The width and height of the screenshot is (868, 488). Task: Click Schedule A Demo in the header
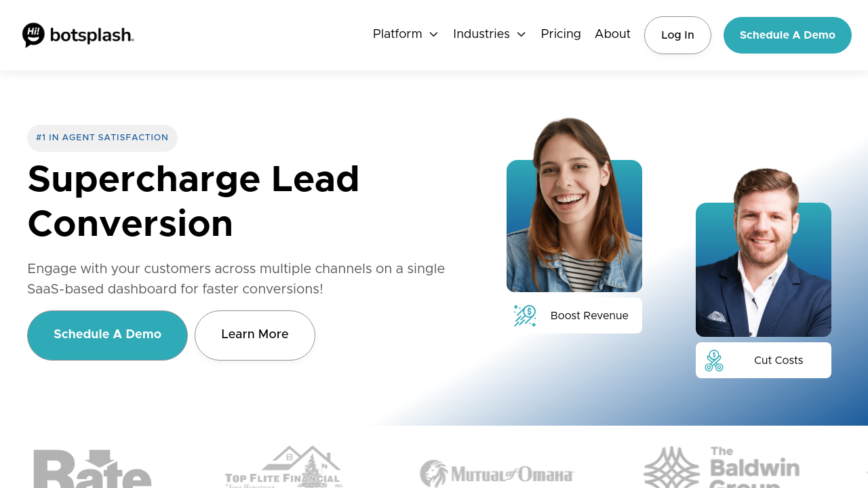coord(787,35)
